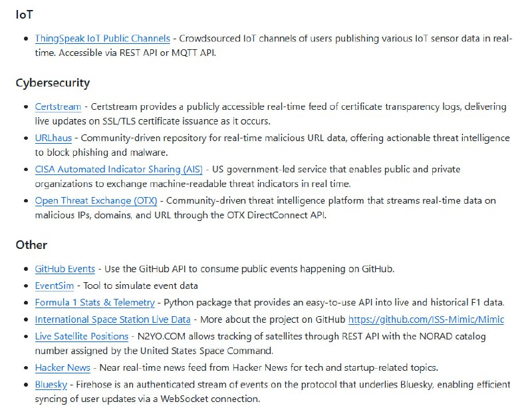The width and height of the screenshot is (532, 410).
Task: Open Formula 1 Stats & Telemetry link
Action: click(x=94, y=302)
